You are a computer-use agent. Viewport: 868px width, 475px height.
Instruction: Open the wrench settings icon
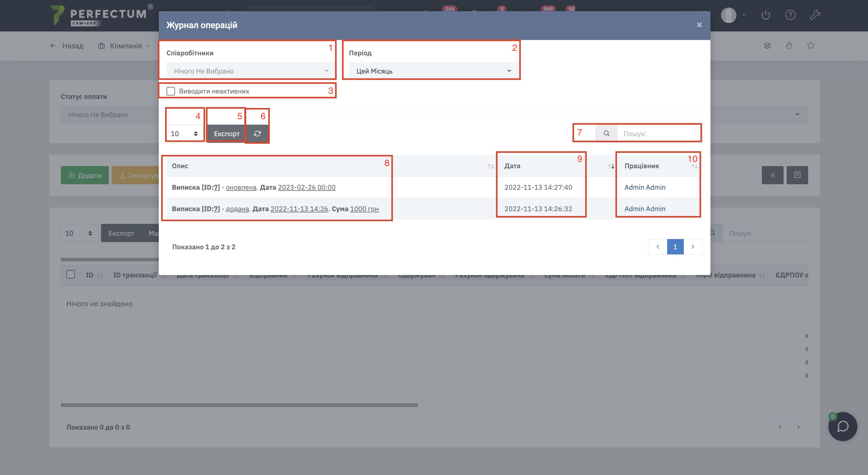click(815, 15)
